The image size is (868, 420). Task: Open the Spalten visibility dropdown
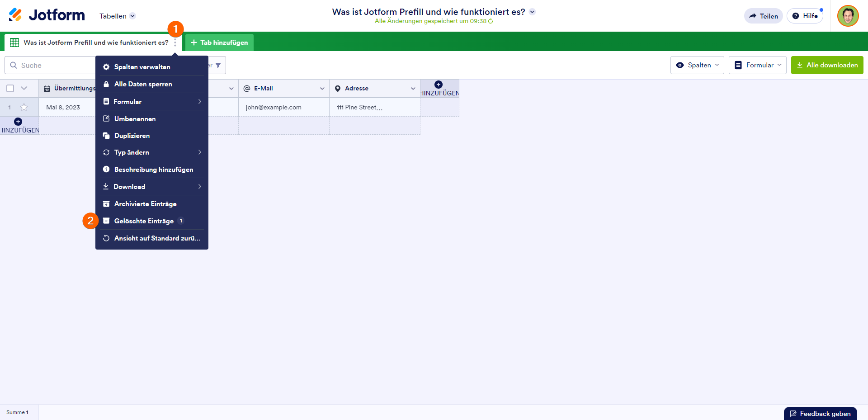pos(697,65)
